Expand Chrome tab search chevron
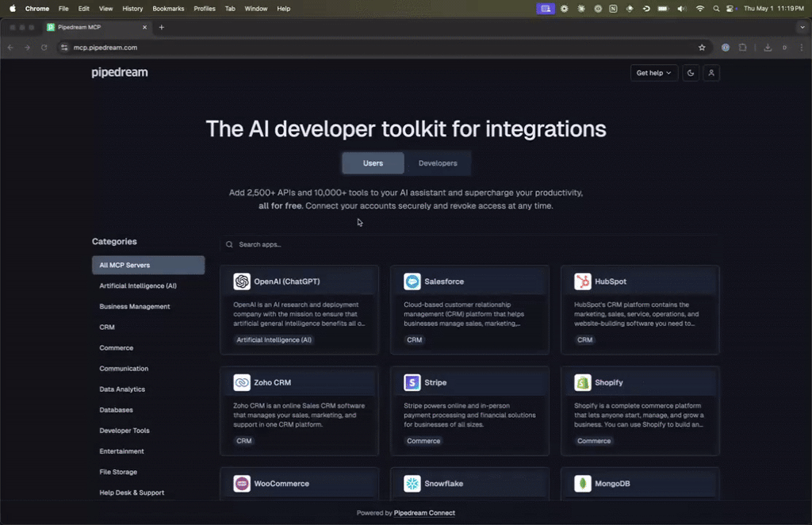The image size is (812, 525). [802, 27]
